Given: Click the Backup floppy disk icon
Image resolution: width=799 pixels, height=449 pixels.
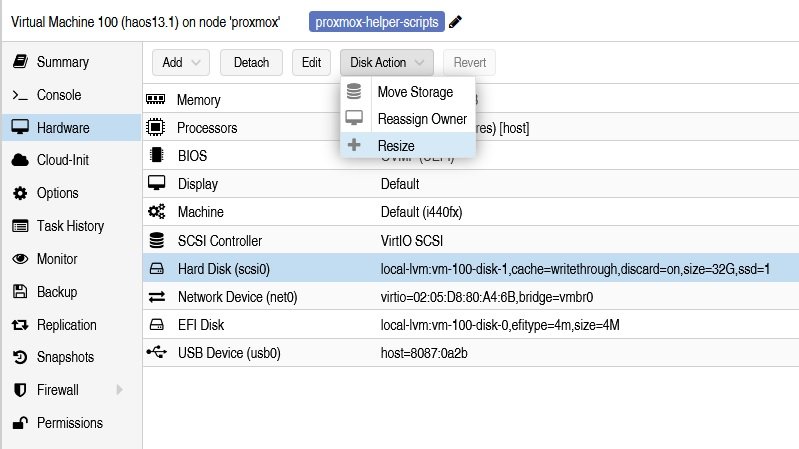Looking at the screenshot, I should pyautogui.click(x=19, y=292).
